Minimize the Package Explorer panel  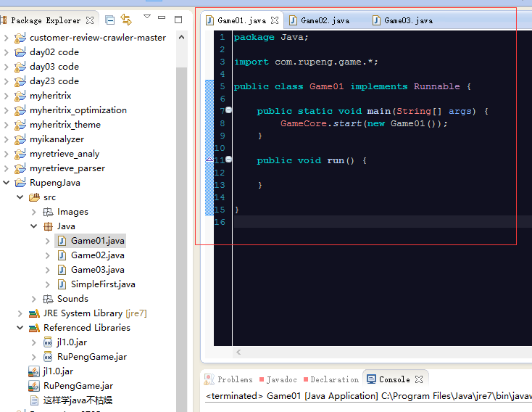162,17
